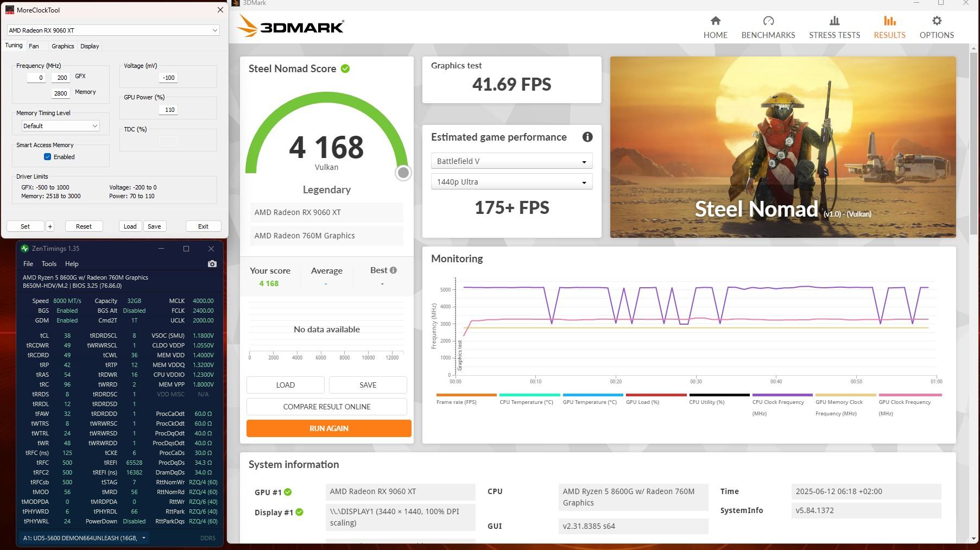Image resolution: width=980 pixels, height=550 pixels.
Task: Open the ZenTimings memory module dropdown
Action: pyautogui.click(x=84, y=538)
